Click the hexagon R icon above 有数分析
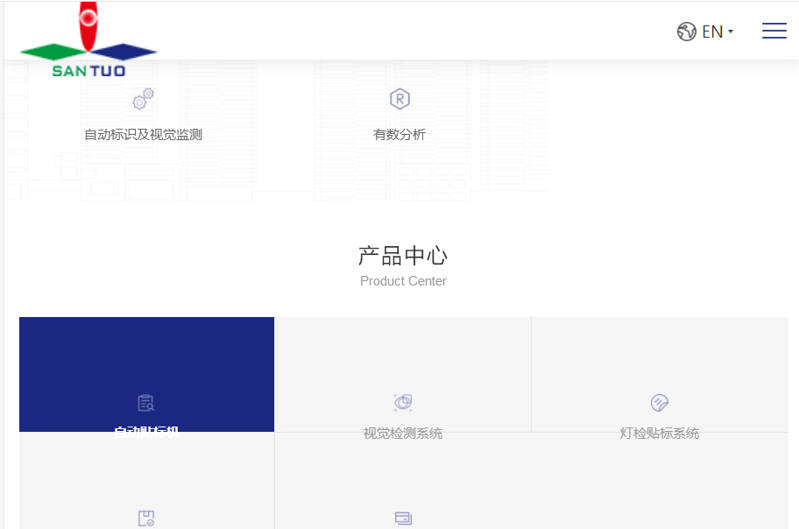The image size is (799, 529). click(400, 99)
